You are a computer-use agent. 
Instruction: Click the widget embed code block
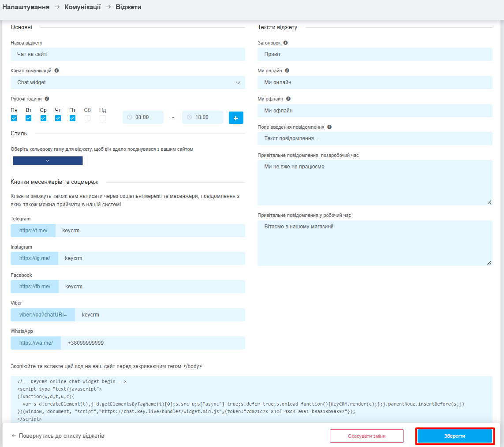(251, 400)
